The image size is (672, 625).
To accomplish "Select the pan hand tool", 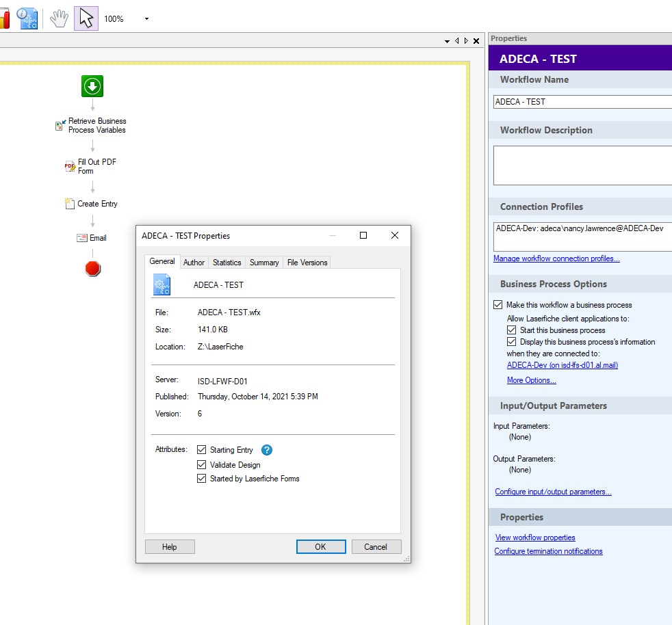I will pos(60,18).
